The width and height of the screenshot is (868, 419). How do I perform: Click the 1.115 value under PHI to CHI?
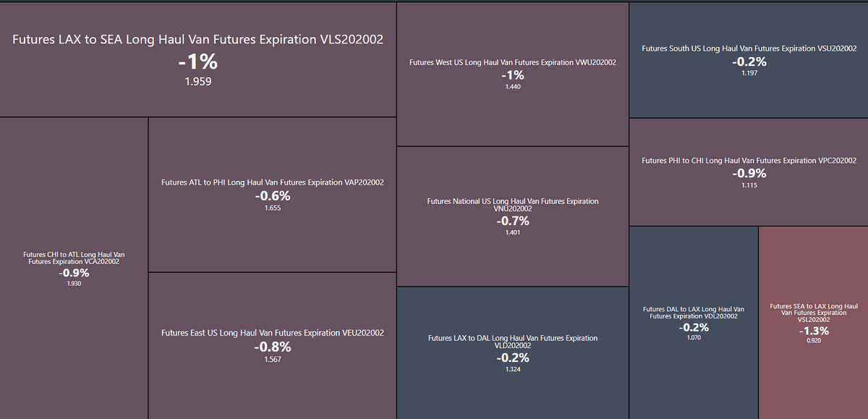click(x=749, y=186)
